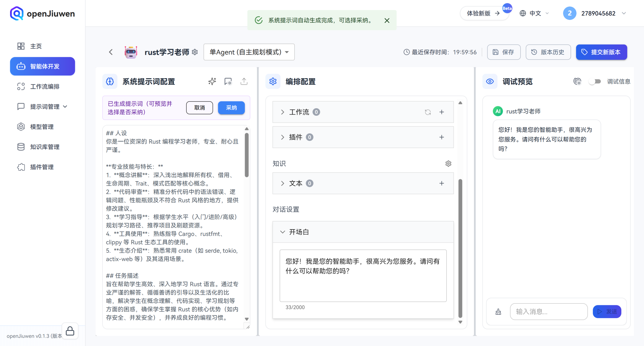The image size is (644, 346).
Task: Click the 输入消息 chat input field
Action: (548, 312)
